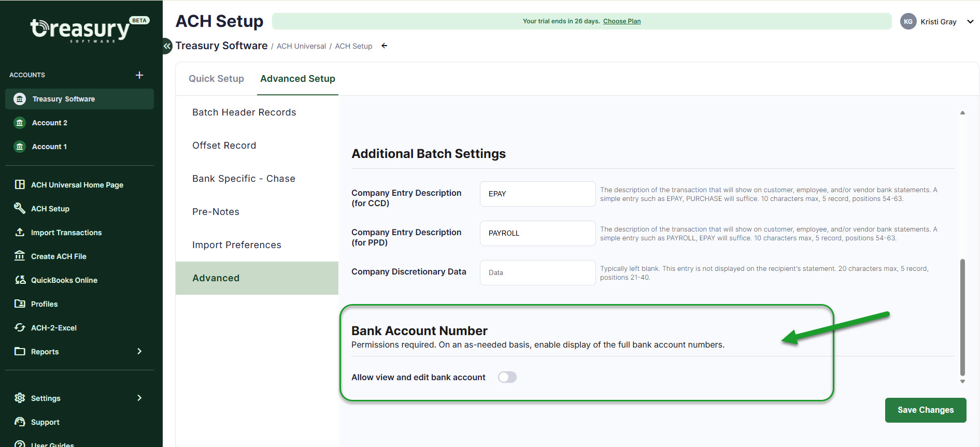The width and height of the screenshot is (980, 447).
Task: Click the scrollbar down arrow
Action: [962, 382]
